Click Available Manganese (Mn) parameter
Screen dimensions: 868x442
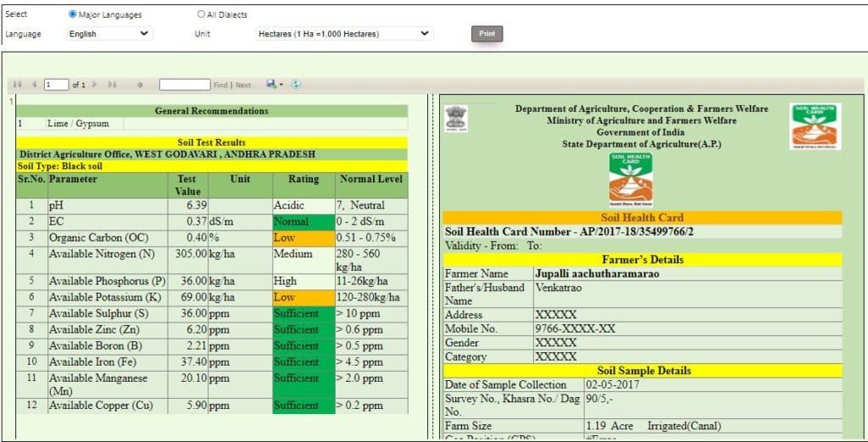click(98, 384)
